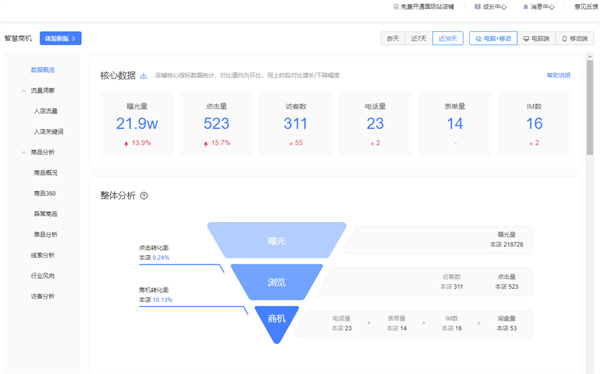Click the help icon next to 整体分析
The height and width of the screenshot is (374, 600).
(144, 196)
